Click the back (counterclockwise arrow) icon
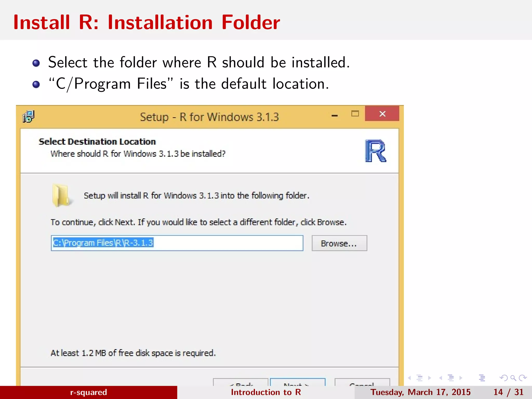Image resolution: width=532 pixels, height=399 pixels. pos(503,378)
